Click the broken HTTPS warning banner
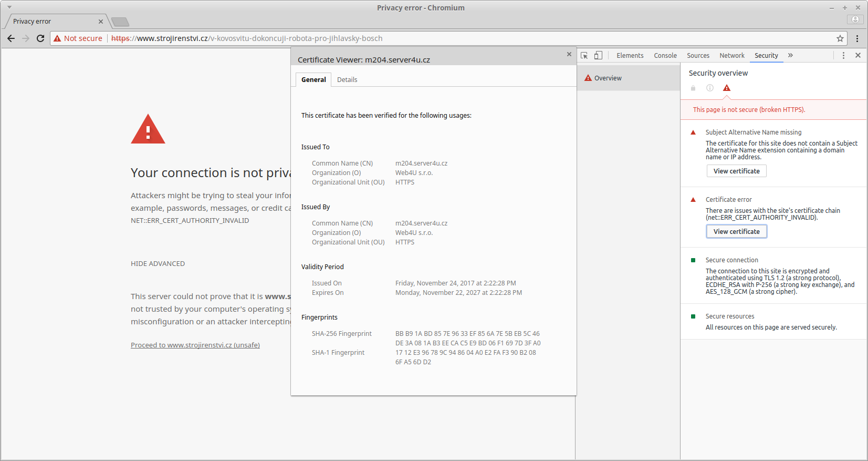This screenshot has height=461, width=868. coord(773,110)
